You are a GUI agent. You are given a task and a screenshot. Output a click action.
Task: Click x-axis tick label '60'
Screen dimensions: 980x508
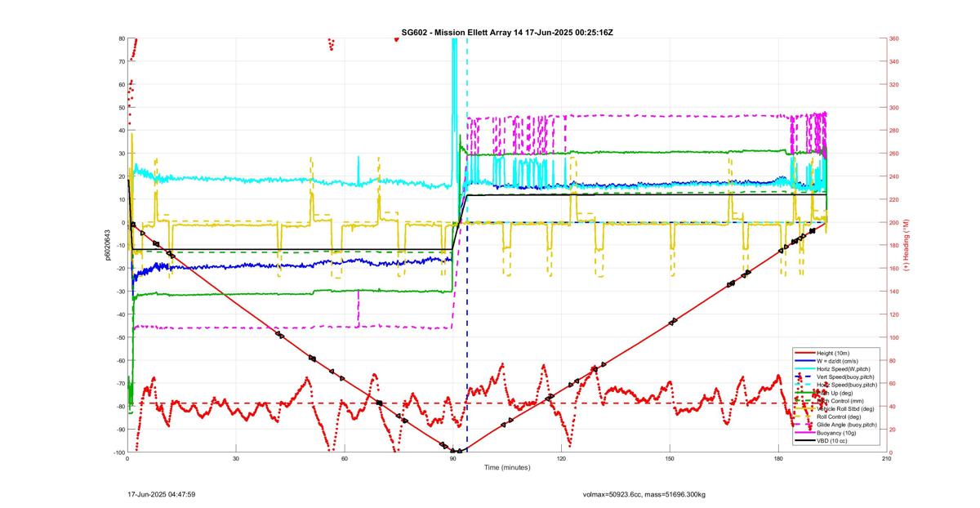345,458
